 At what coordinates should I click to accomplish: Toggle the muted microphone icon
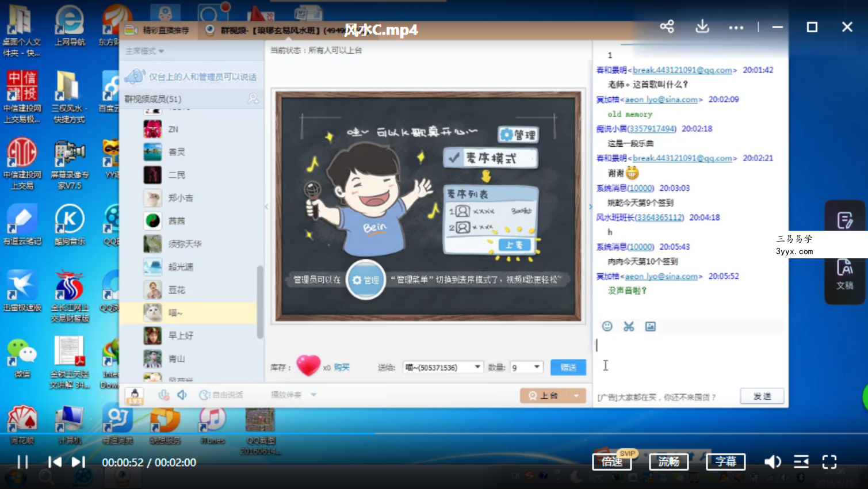coord(164,395)
